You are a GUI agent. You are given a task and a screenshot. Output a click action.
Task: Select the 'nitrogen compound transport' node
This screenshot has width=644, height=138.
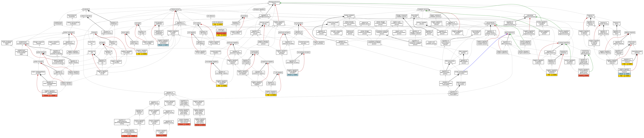(39, 43)
